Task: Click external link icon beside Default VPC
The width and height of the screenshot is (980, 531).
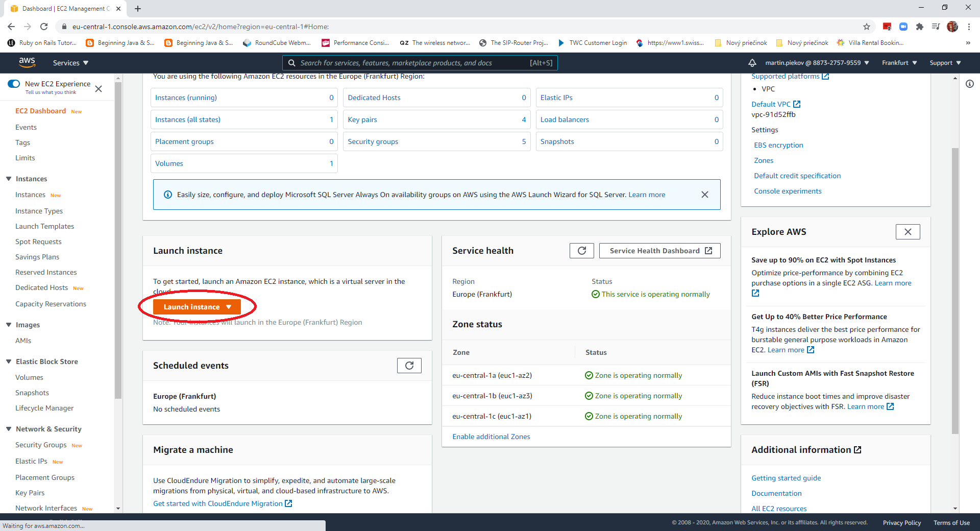Action: point(797,104)
